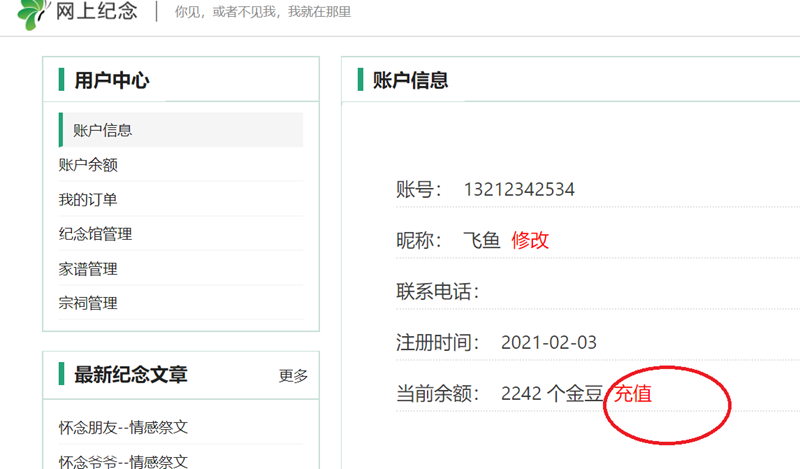The height and width of the screenshot is (469, 800).
Task: Click the red 修改 link next to the nickname
Action: pyautogui.click(x=530, y=240)
